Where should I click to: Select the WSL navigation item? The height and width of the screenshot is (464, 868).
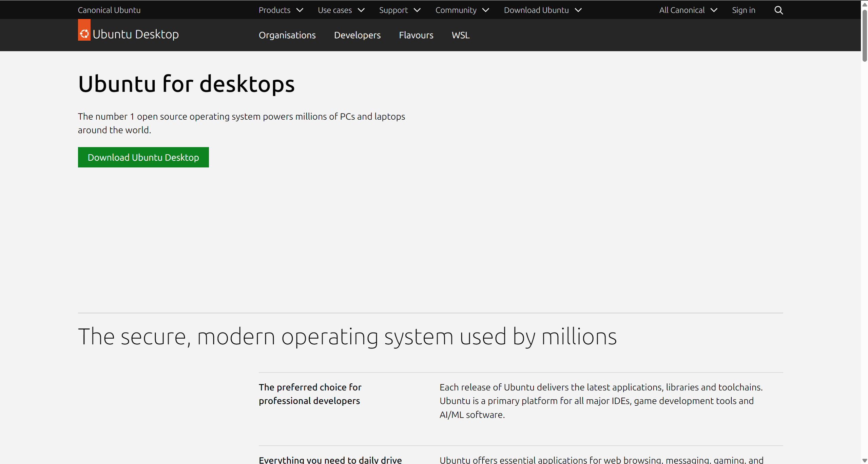(x=460, y=35)
